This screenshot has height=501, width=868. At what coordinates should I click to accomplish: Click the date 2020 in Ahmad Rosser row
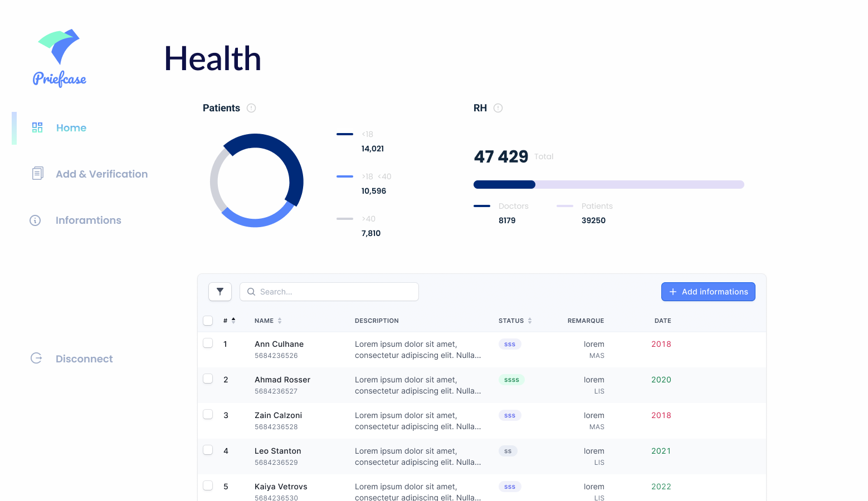[x=661, y=380]
